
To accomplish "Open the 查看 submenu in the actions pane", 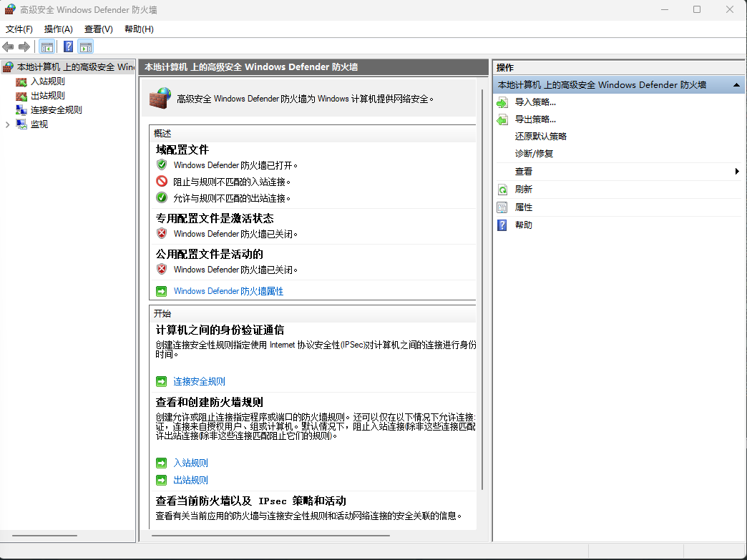I will tap(618, 172).
